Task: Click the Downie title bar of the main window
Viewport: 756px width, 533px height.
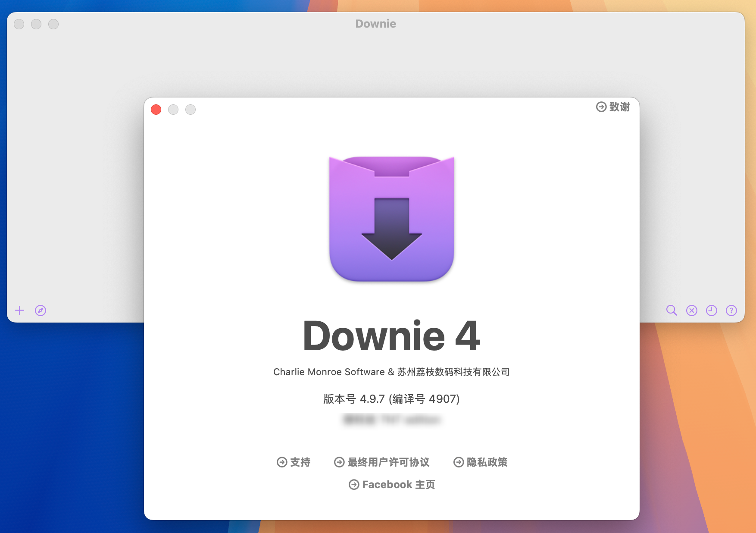Action: point(375,24)
